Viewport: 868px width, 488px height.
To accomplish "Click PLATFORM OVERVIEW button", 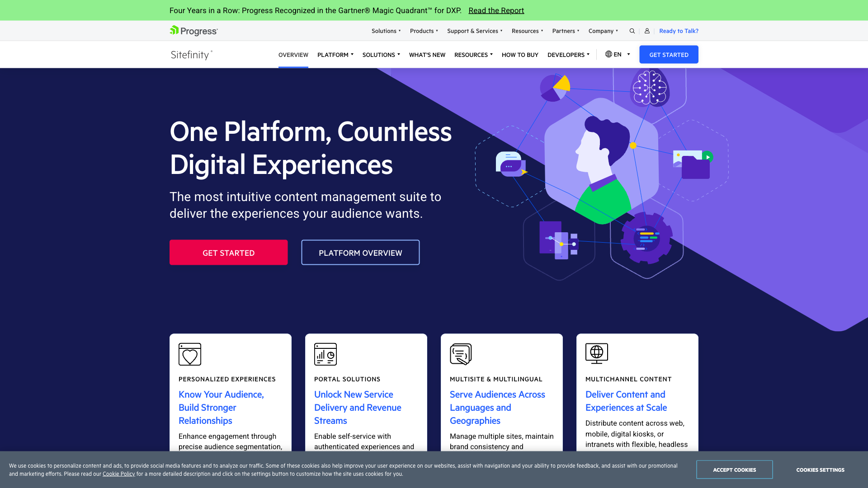I will click(360, 253).
